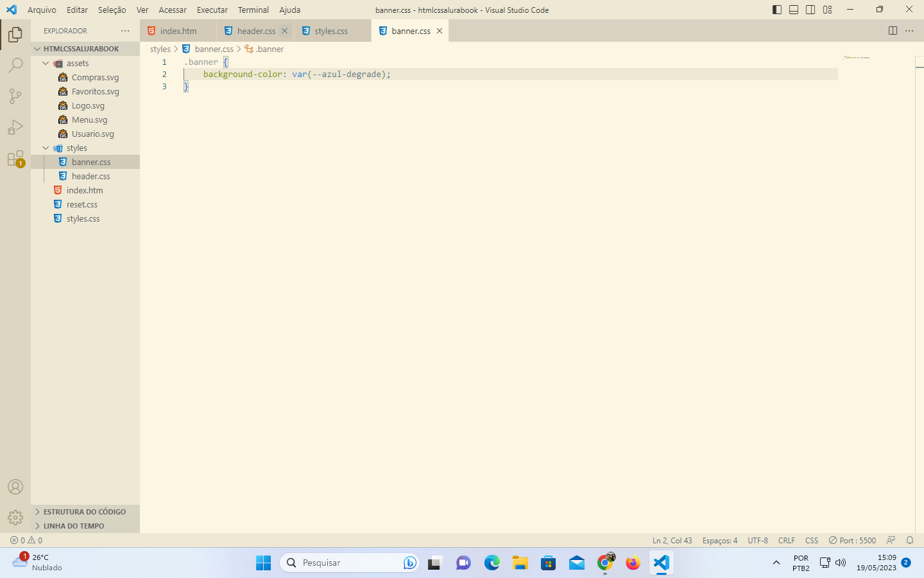Open errors and warnings status indicator

[x=26, y=540]
